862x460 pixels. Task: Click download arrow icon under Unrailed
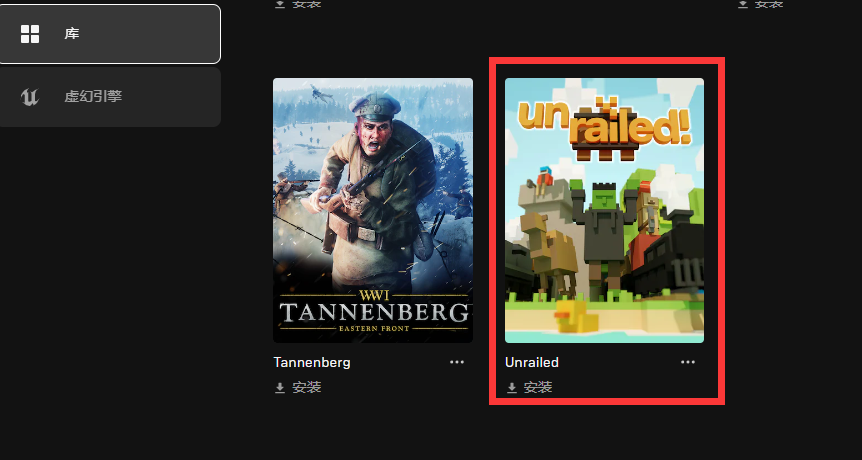tap(512, 388)
